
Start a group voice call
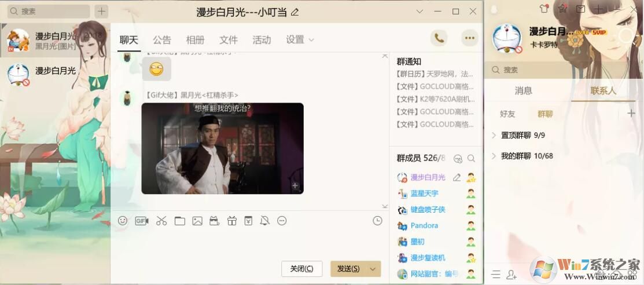click(x=439, y=38)
